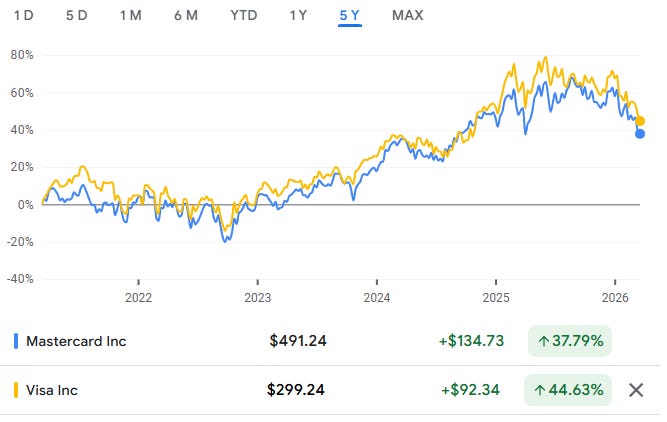Viewport: 667px width, 422px height.
Task: Choose the 1Y range tab
Action: (298, 15)
